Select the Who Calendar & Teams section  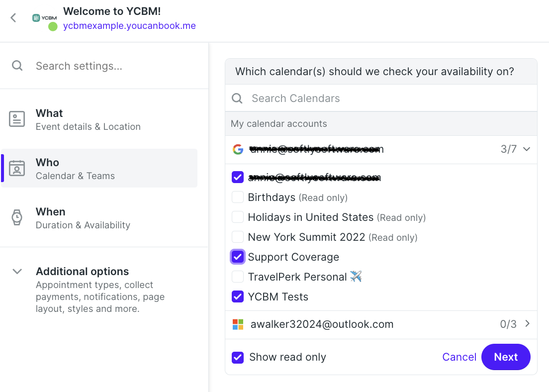tap(99, 168)
